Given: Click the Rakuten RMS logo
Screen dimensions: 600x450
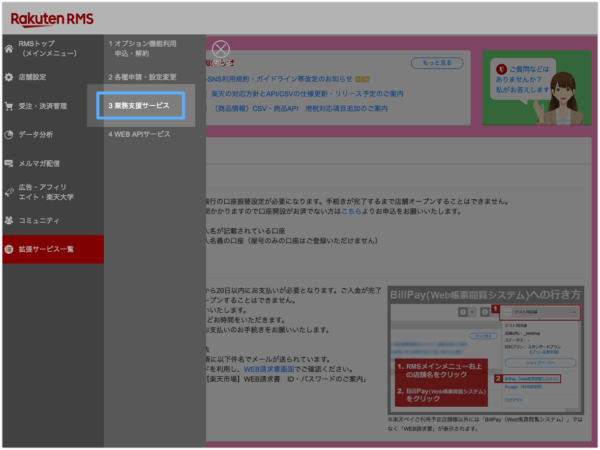Looking at the screenshot, I should click(52, 19).
